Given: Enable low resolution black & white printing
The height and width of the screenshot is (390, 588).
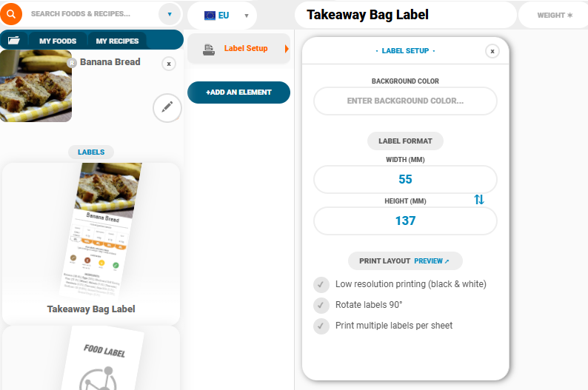Looking at the screenshot, I should click(321, 284).
